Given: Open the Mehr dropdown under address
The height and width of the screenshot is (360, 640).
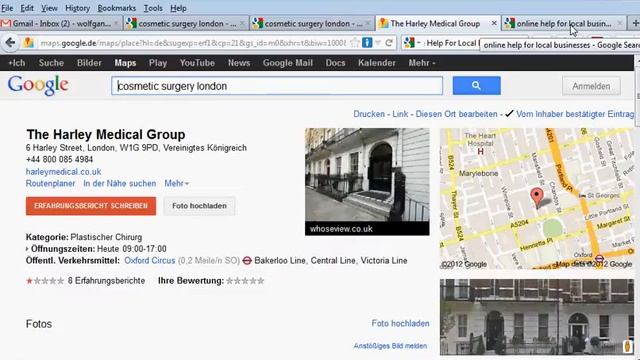Looking at the screenshot, I should click(176, 183).
